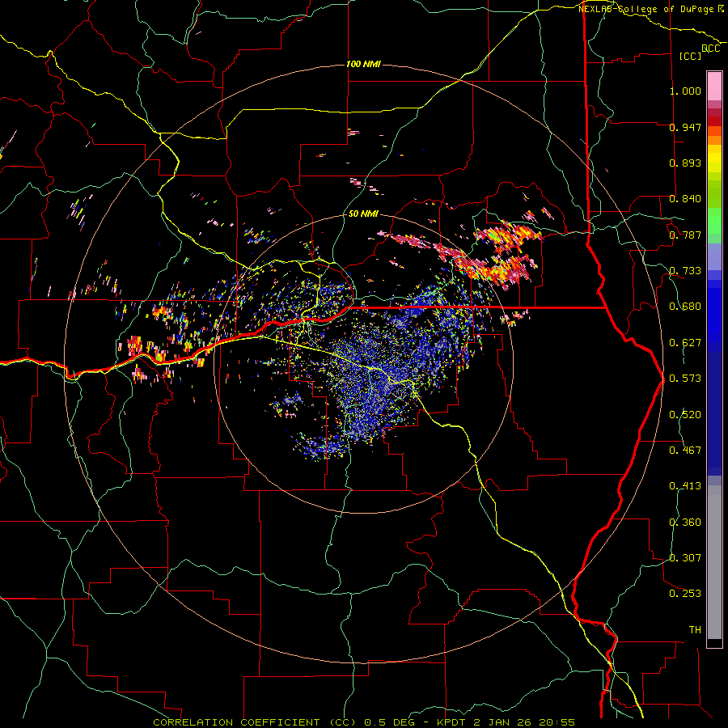Viewport: 728px width, 728px height.
Task: Select the 0.307 scale value
Action: tap(685, 558)
